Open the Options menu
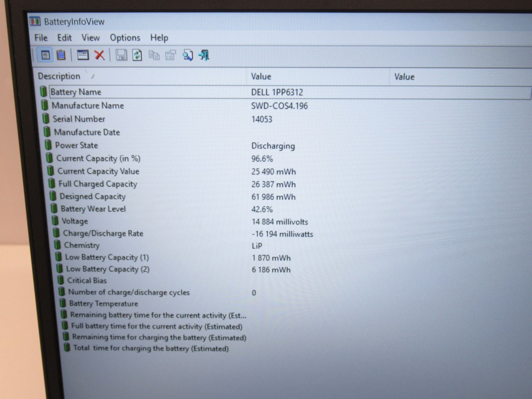The image size is (532, 399). [125, 38]
